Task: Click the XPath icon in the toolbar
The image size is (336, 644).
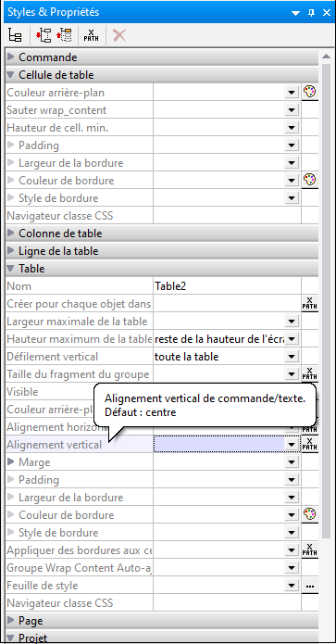Action: coord(92,35)
